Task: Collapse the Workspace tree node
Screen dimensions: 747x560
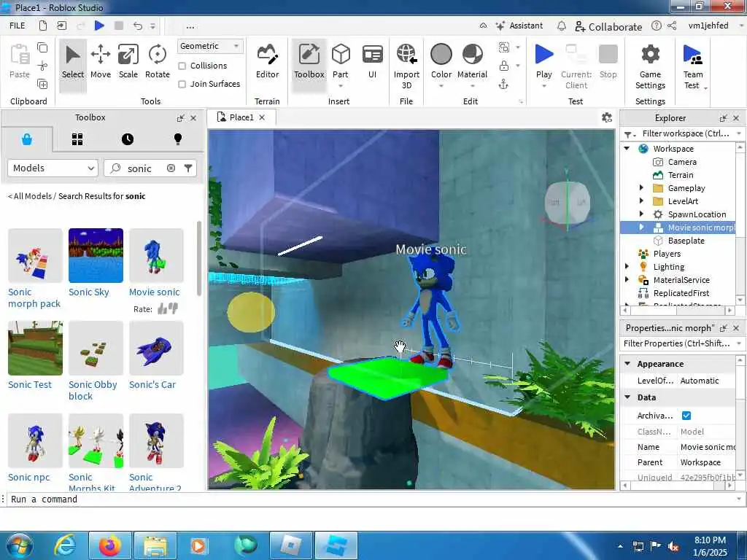Action: coord(627,149)
